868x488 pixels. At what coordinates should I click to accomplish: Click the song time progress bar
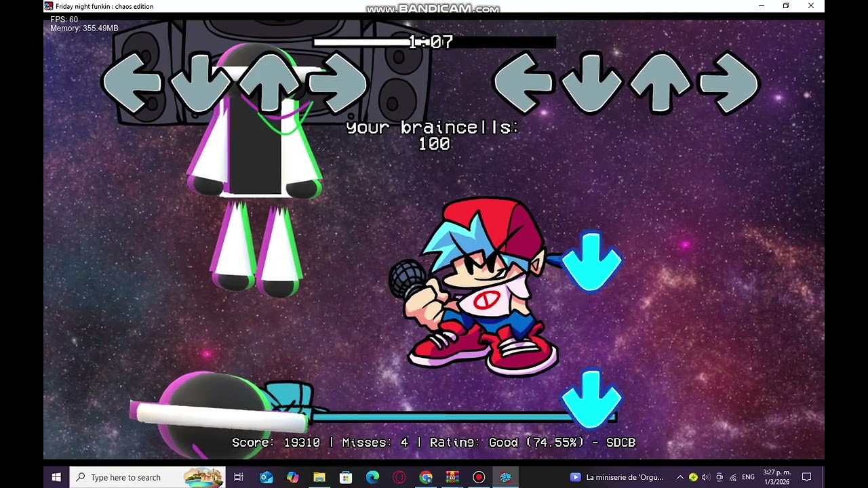pyautogui.click(x=434, y=42)
